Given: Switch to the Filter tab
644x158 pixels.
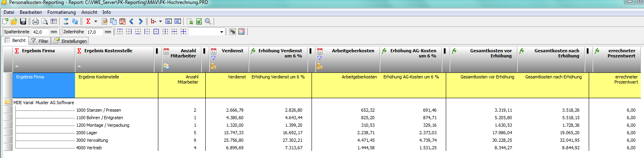Looking at the screenshot, I should [39, 41].
